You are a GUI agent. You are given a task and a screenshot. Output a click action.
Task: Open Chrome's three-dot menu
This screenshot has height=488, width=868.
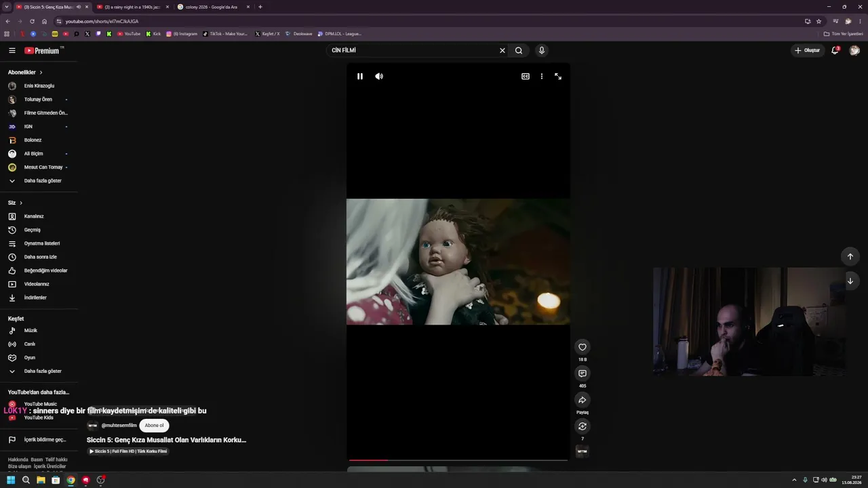click(860, 21)
